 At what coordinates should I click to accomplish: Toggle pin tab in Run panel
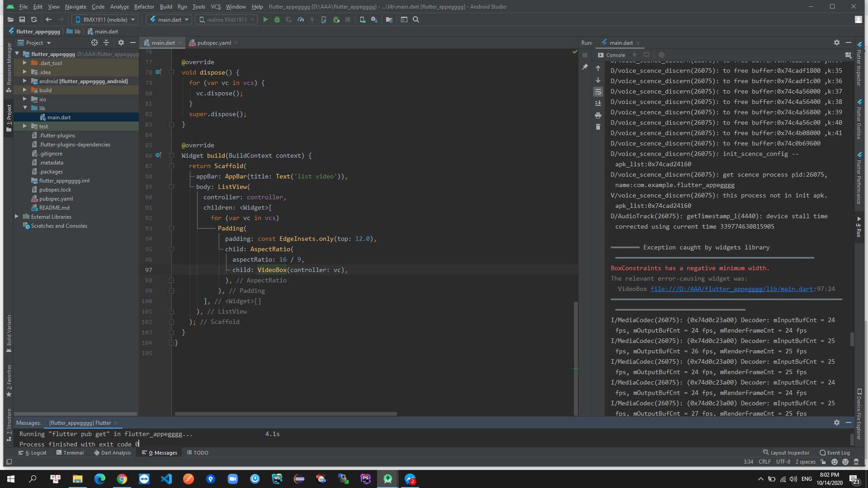click(x=585, y=67)
